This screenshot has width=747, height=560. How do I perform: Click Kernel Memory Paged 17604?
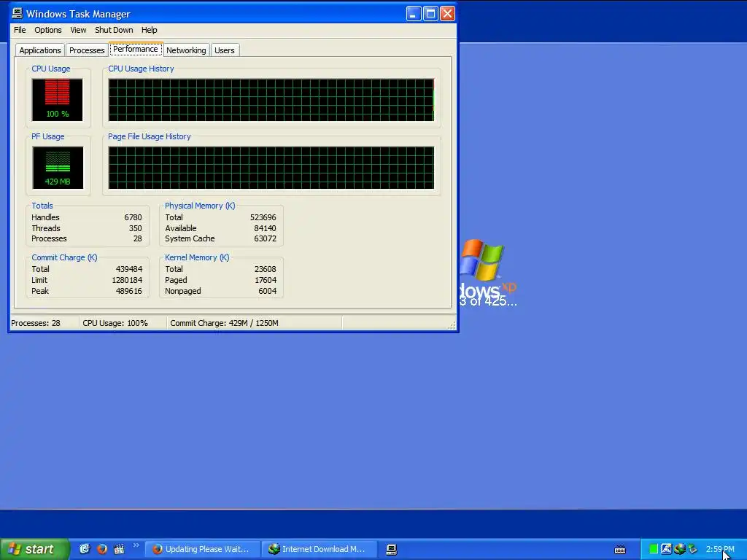pos(266,280)
